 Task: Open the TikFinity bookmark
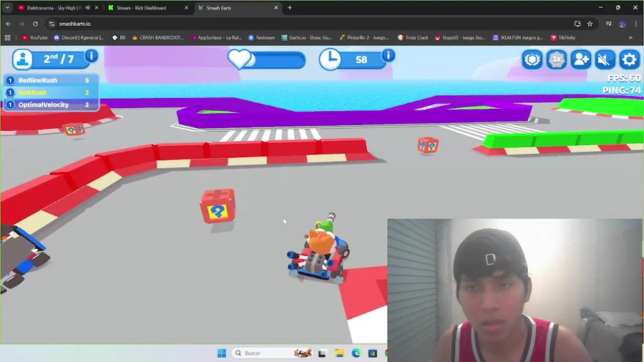(x=563, y=38)
